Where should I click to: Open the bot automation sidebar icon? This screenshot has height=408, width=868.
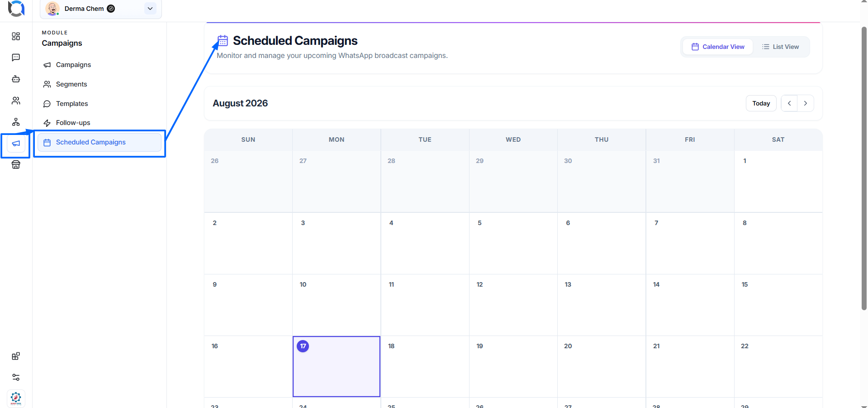coord(16,79)
